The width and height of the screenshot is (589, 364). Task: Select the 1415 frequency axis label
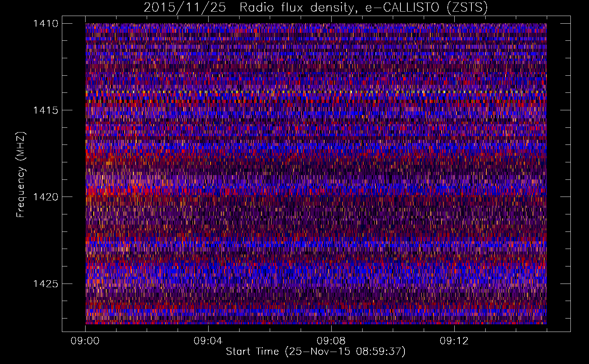(x=46, y=110)
